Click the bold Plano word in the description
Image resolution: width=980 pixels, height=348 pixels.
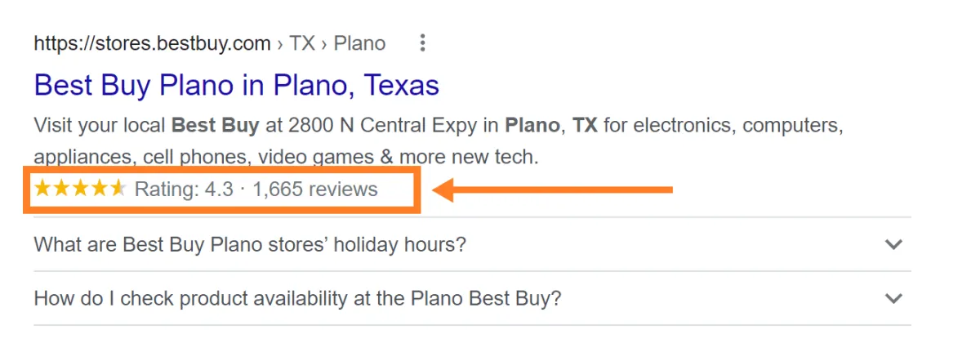coord(532,127)
